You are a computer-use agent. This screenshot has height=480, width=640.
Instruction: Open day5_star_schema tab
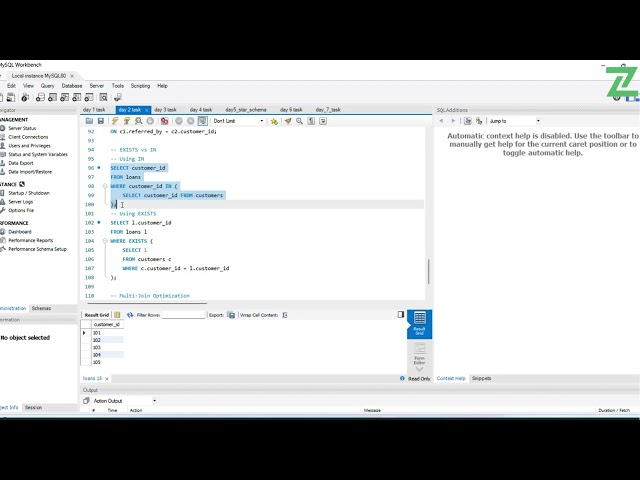[246, 109]
